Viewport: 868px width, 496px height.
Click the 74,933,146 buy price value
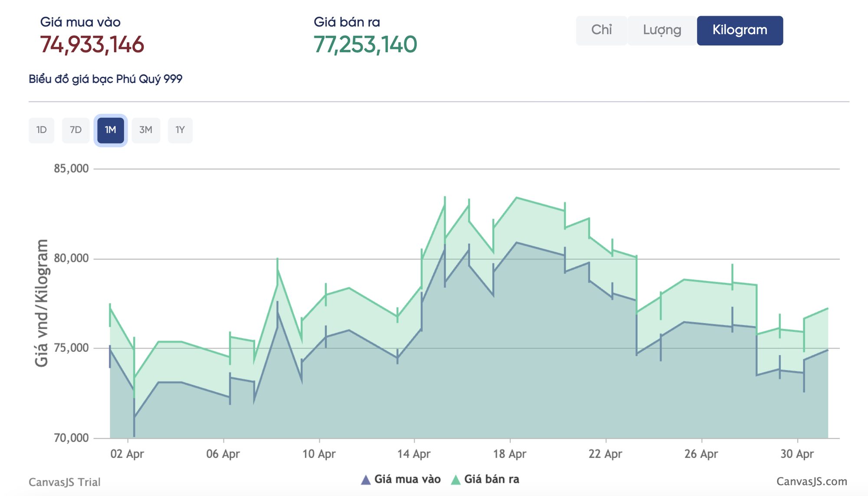point(92,45)
